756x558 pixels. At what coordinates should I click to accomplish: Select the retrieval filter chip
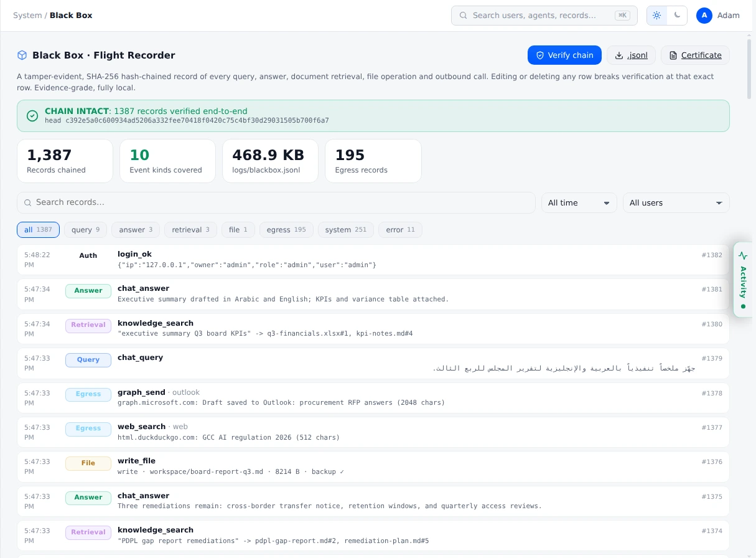(191, 230)
